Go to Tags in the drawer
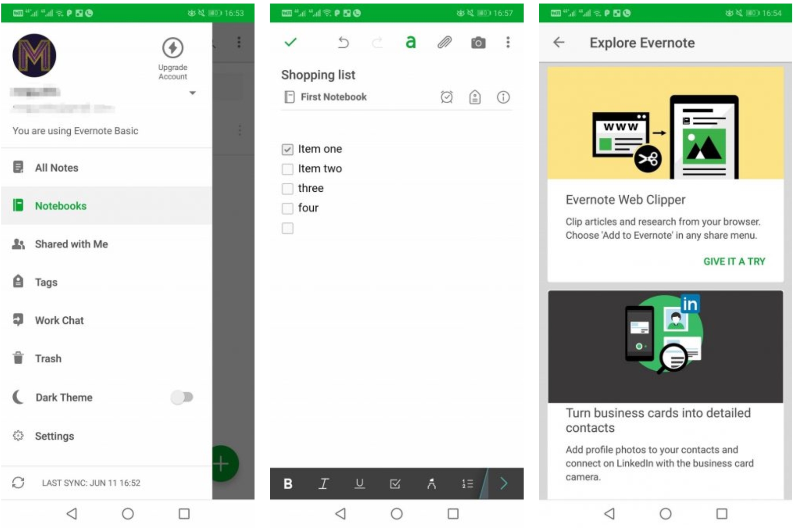Viewport: 798px width, 532px height. tap(106, 282)
